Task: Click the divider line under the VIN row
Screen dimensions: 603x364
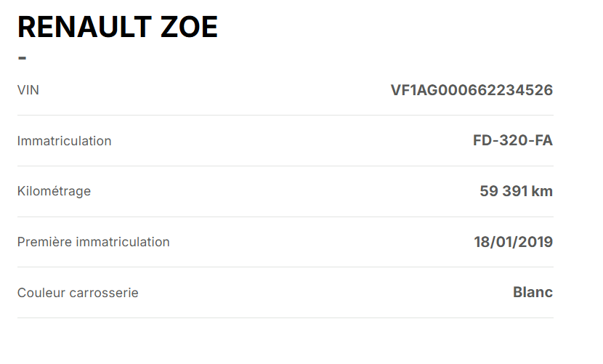Action: [285, 115]
